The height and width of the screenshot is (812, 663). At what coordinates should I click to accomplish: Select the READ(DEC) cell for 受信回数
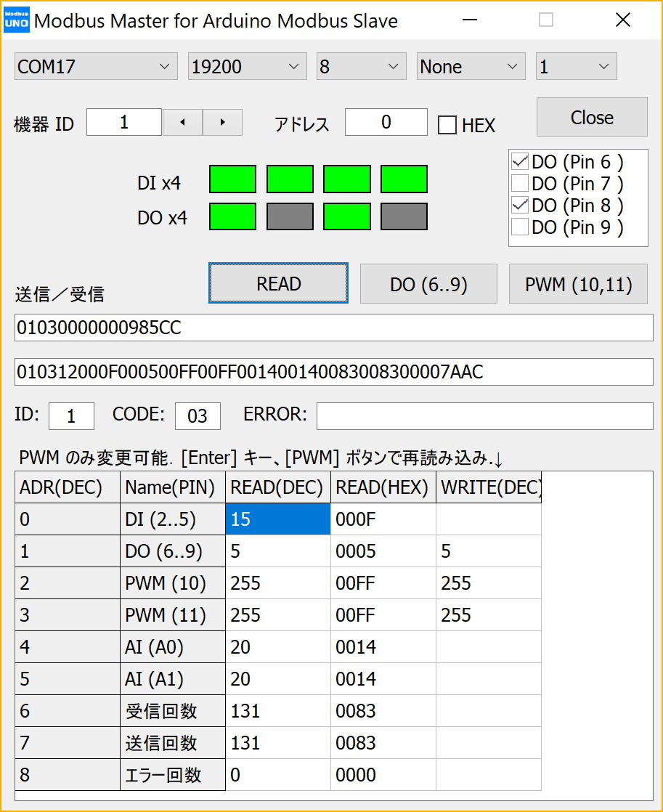pyautogui.click(x=278, y=711)
